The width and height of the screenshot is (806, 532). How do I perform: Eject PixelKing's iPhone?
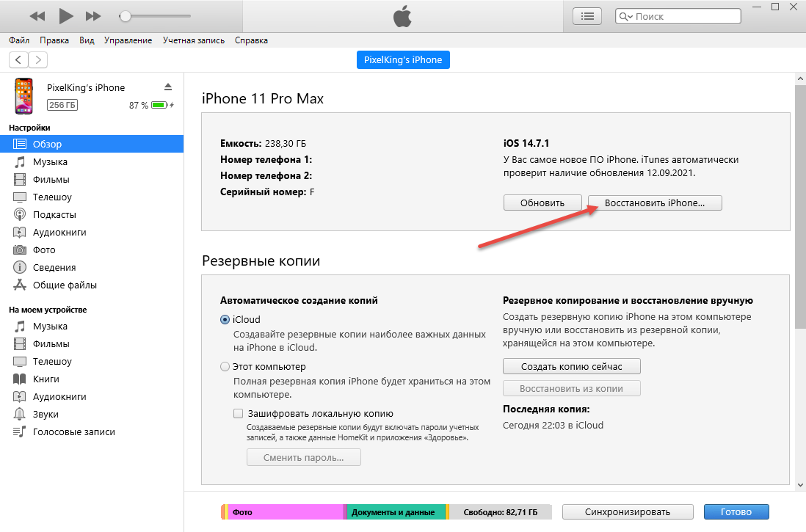coord(168,87)
